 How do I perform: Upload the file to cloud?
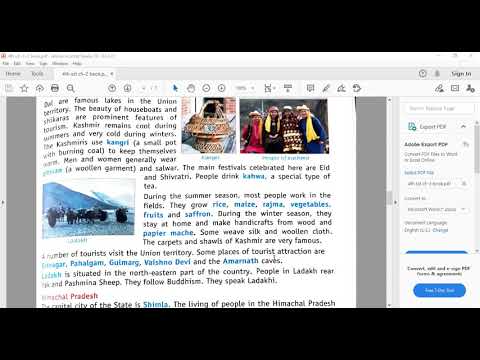pos(40,88)
